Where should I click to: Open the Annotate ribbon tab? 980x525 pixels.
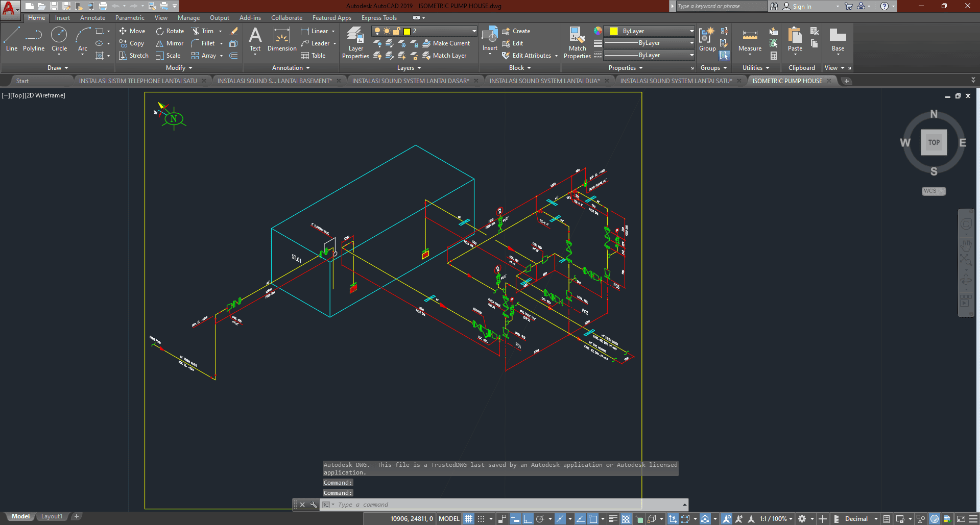click(x=92, y=18)
